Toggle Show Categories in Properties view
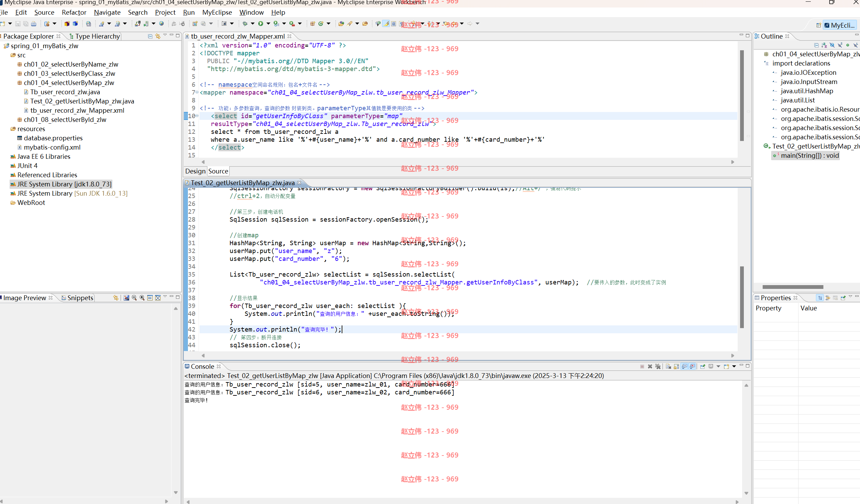The width and height of the screenshot is (860, 504). pyautogui.click(x=819, y=298)
